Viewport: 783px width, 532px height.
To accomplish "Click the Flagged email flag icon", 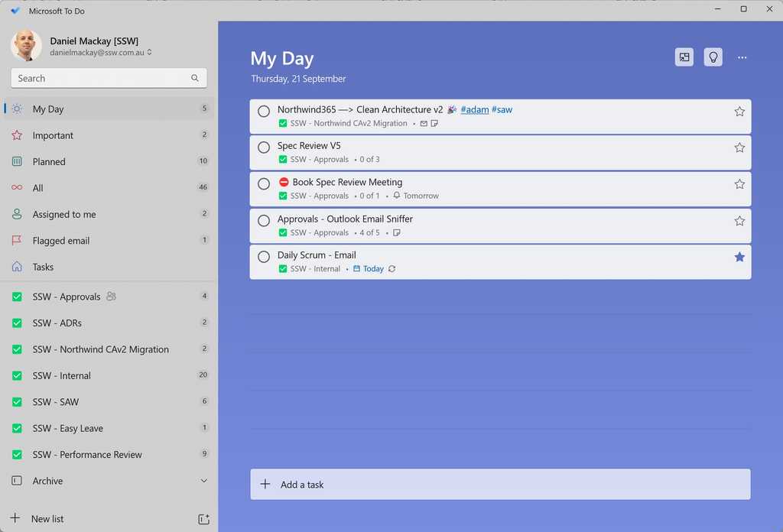I will click(17, 240).
